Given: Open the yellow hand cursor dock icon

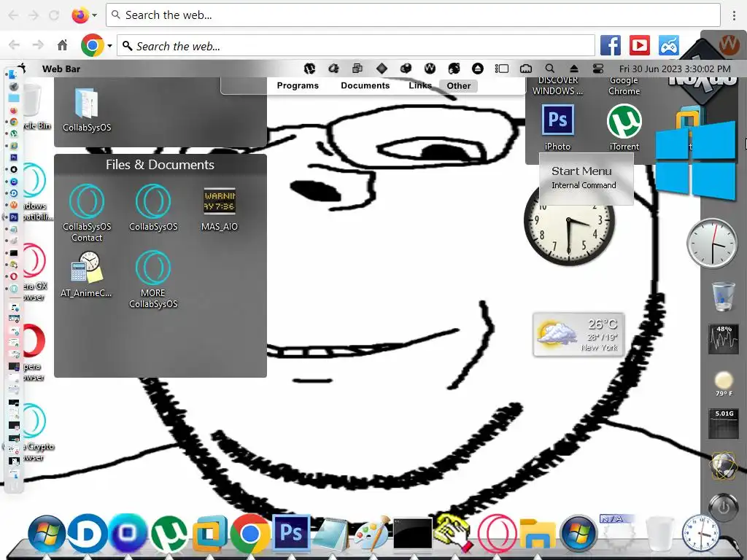Looking at the screenshot, I should [454, 532].
